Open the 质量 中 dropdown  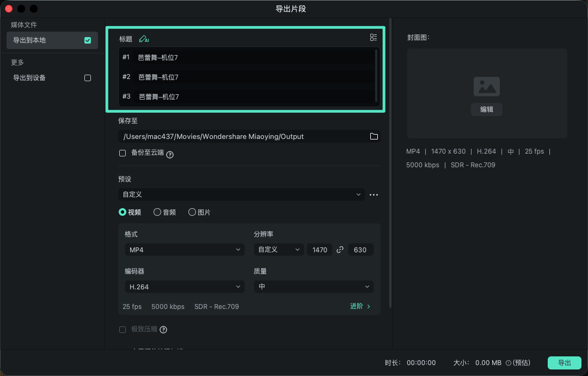point(314,287)
